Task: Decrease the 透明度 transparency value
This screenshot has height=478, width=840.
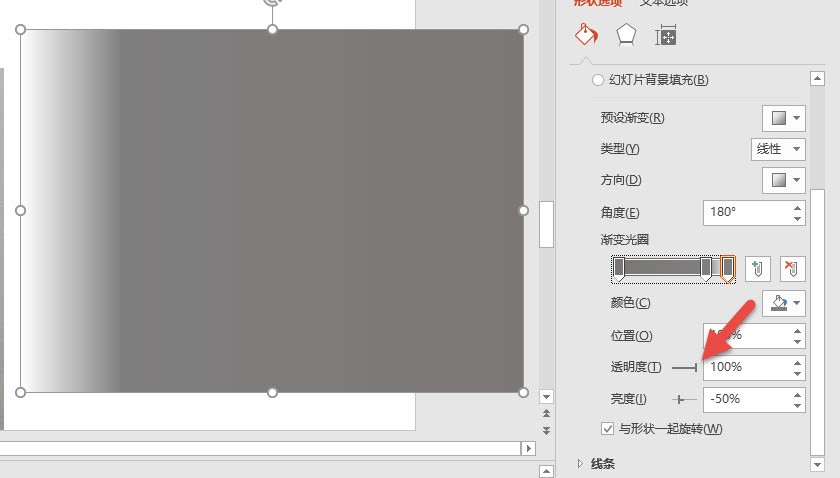Action: tap(797, 374)
